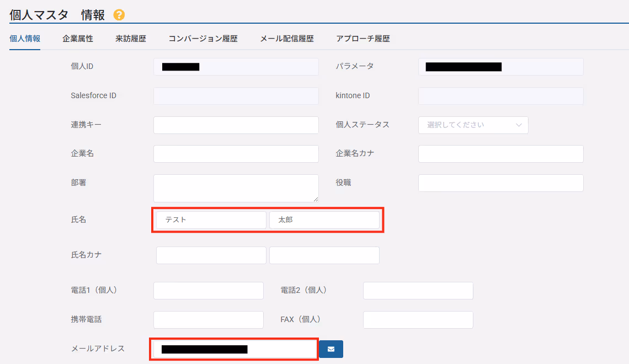629x364 pixels.
Task: Focus the 個人ID field
Action: [236, 67]
